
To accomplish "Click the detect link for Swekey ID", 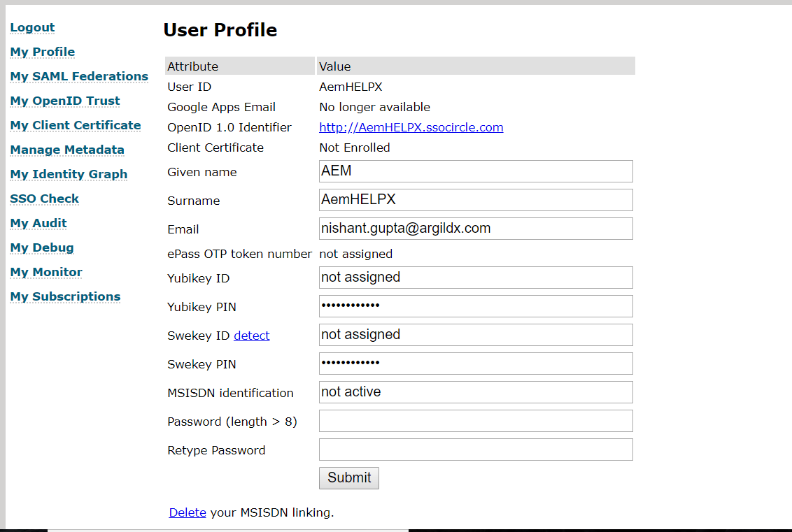I will [x=252, y=336].
